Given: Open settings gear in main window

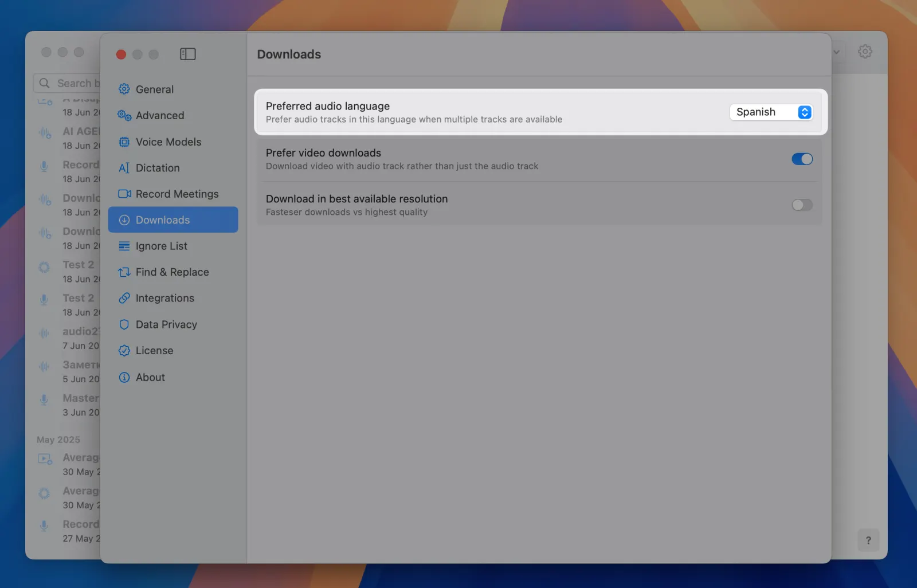Looking at the screenshot, I should click(x=865, y=52).
